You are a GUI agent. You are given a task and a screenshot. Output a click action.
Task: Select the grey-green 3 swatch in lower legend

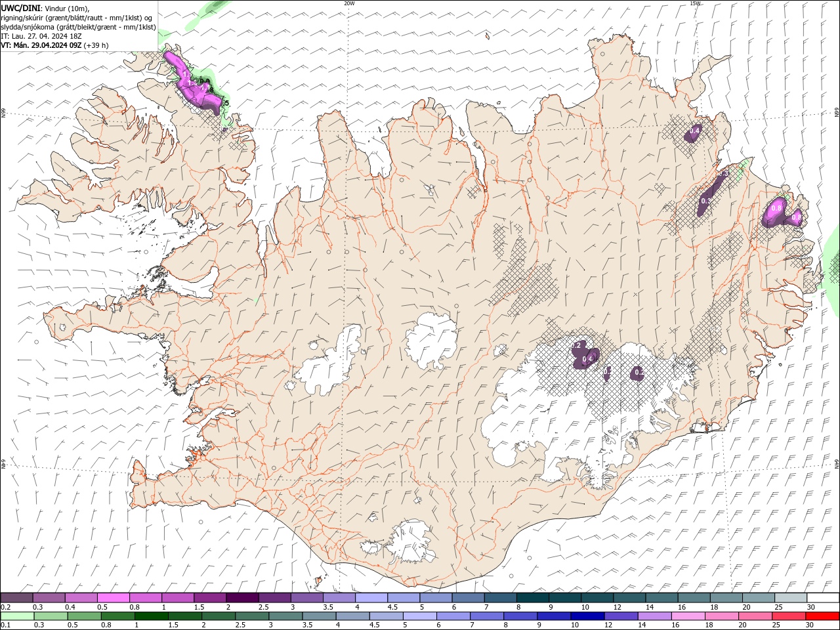tap(285, 616)
